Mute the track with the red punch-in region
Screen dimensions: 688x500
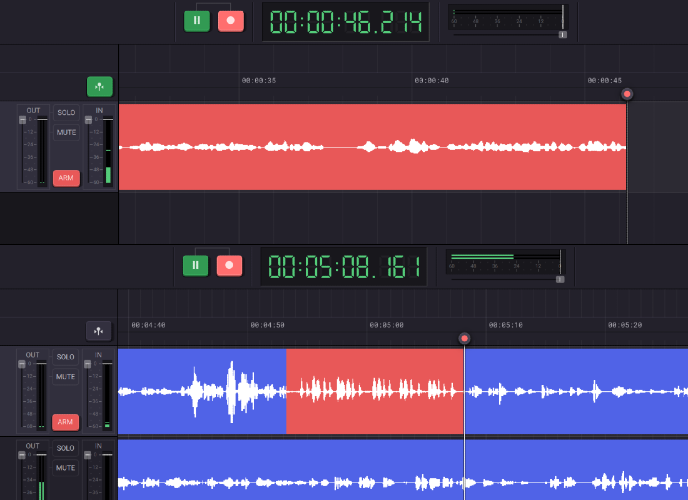tap(66, 377)
